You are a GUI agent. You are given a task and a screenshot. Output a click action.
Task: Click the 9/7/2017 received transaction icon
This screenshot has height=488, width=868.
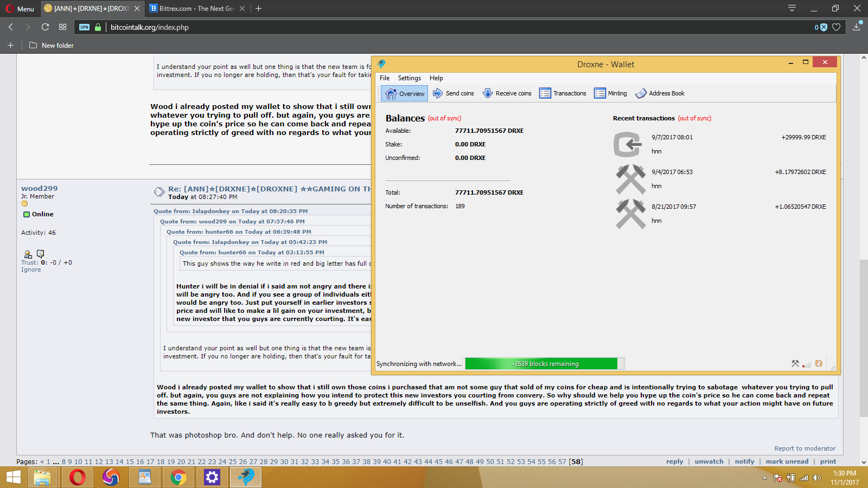628,145
